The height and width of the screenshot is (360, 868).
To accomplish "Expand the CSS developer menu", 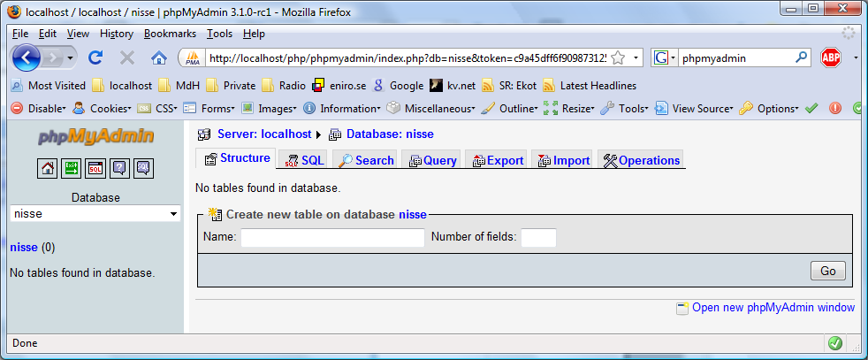I will click(x=157, y=109).
